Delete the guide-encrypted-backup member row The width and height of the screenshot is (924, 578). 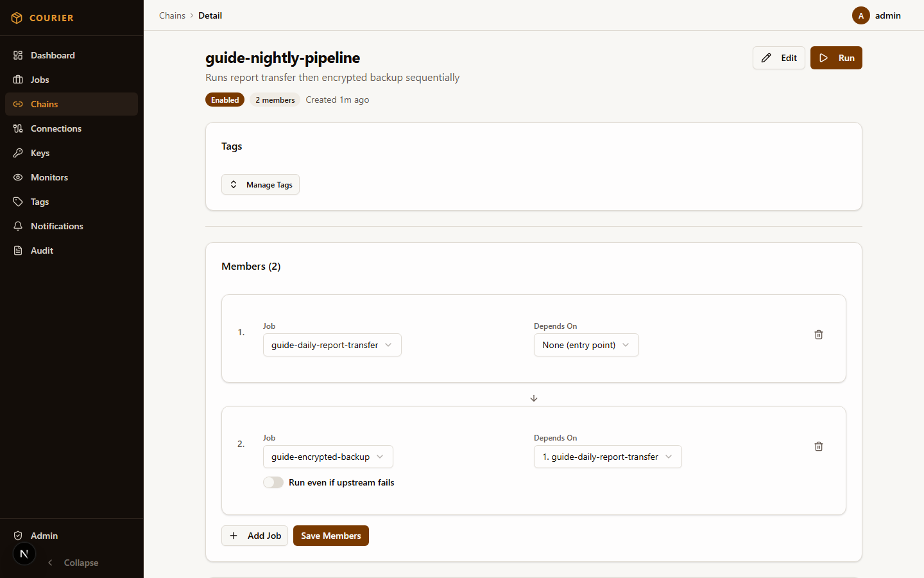[818, 446]
